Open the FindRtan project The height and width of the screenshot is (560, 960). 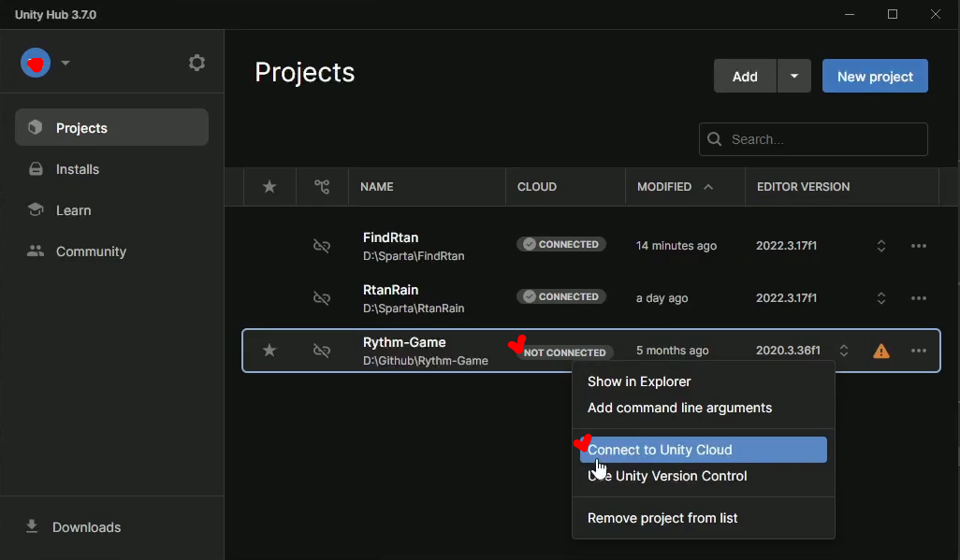(x=390, y=237)
